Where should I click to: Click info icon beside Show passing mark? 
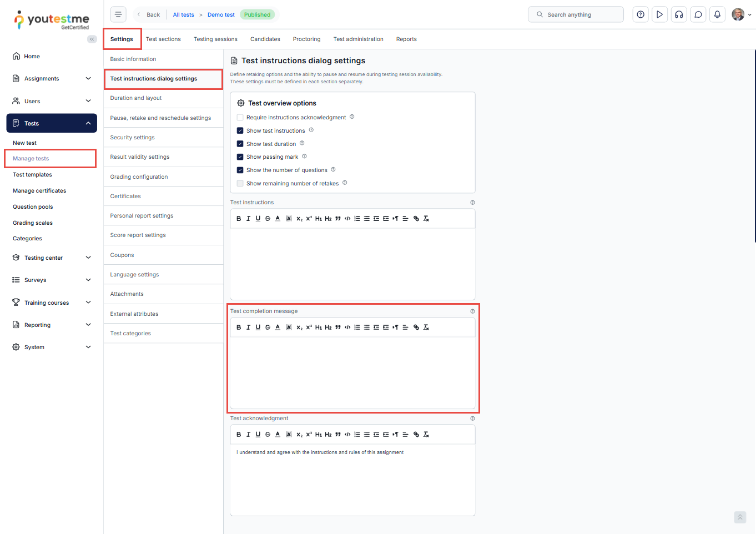304,157
